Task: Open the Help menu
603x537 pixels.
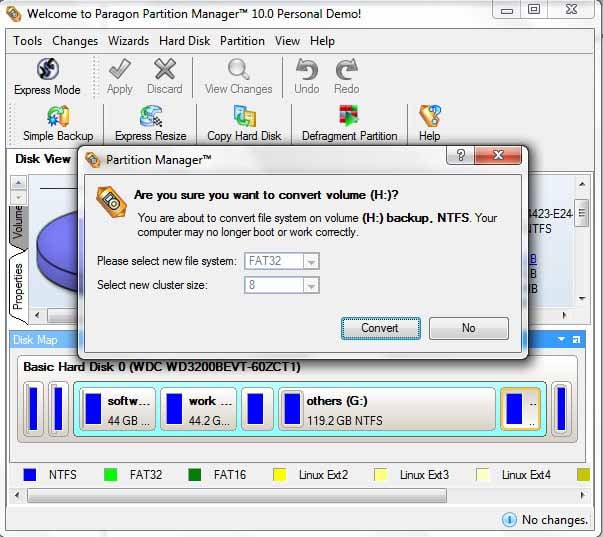Action: tap(322, 41)
